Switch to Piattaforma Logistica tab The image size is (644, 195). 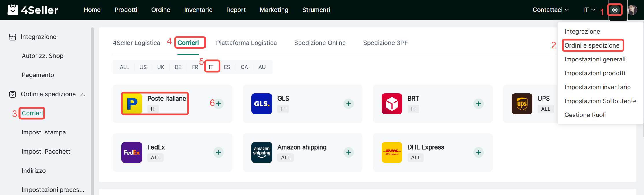(x=246, y=43)
